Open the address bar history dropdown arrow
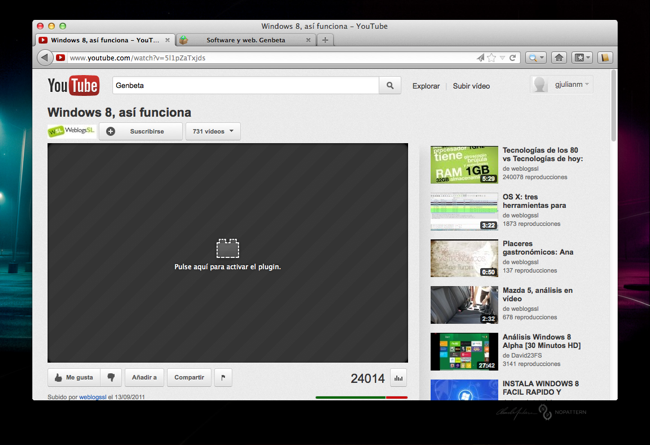This screenshot has width=650, height=445. click(502, 58)
